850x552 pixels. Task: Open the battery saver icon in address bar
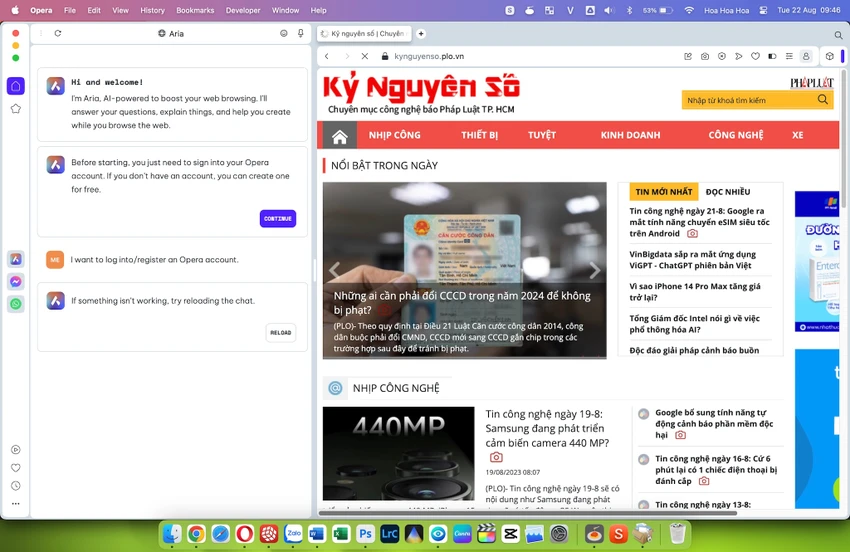772,56
